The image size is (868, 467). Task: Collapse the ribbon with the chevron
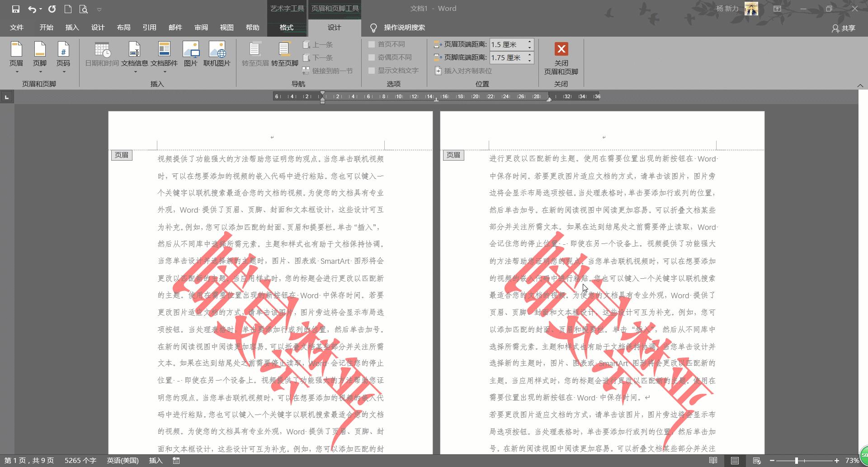coord(860,85)
